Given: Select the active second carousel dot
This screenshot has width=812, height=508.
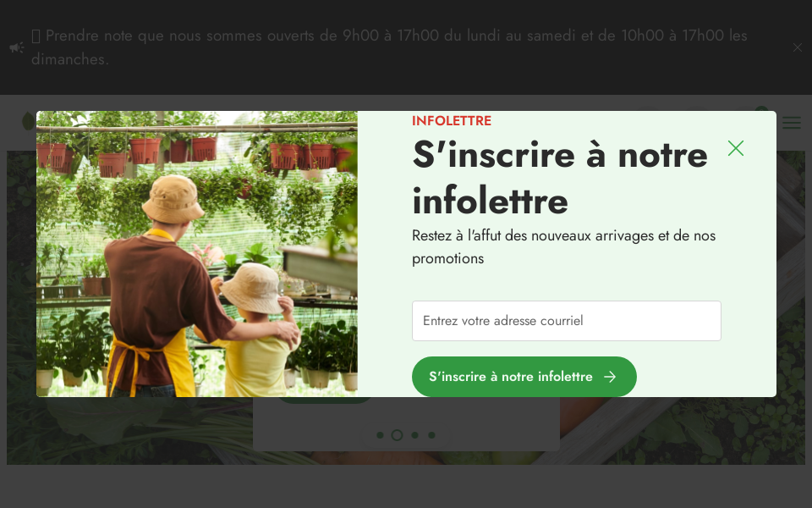Looking at the screenshot, I should click(x=398, y=435).
